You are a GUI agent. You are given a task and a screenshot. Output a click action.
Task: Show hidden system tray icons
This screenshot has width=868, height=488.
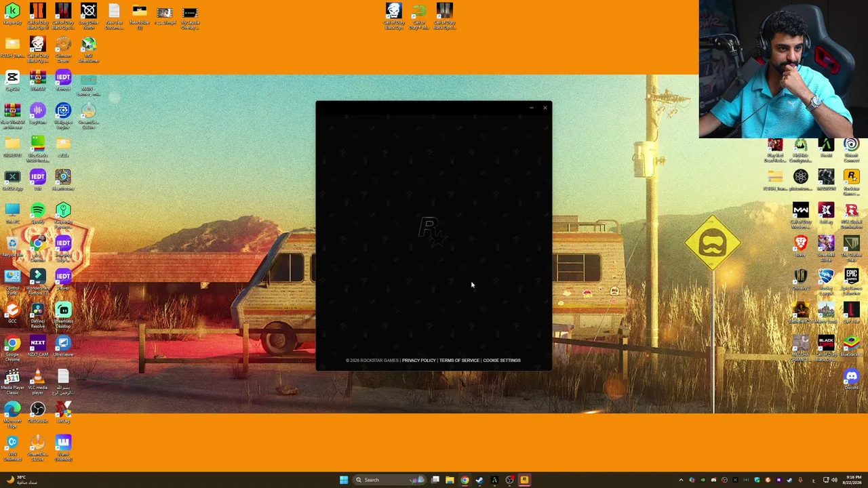pyautogui.click(x=681, y=480)
